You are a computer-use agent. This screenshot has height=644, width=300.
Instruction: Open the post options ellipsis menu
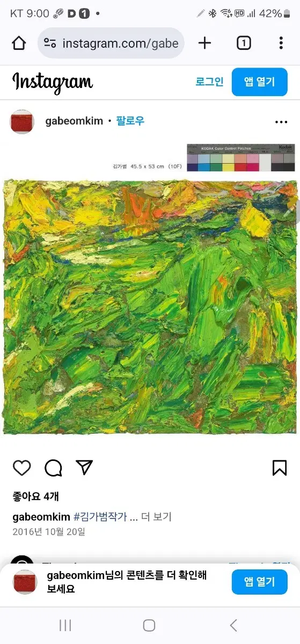coord(281,122)
